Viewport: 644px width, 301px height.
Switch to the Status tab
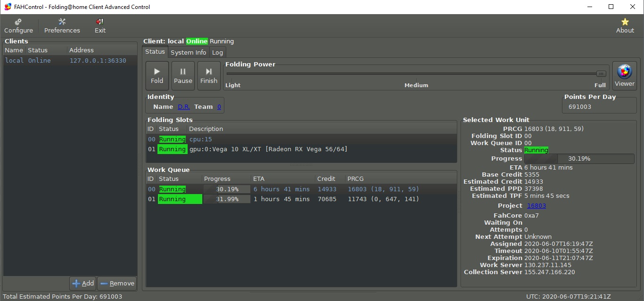pos(155,52)
